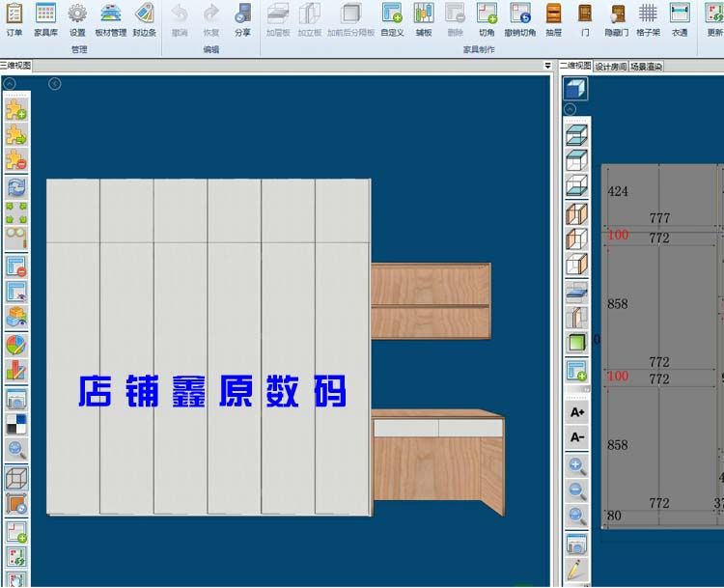Click the A+ increase text size icon
This screenshot has height=588, width=724.
(577, 412)
